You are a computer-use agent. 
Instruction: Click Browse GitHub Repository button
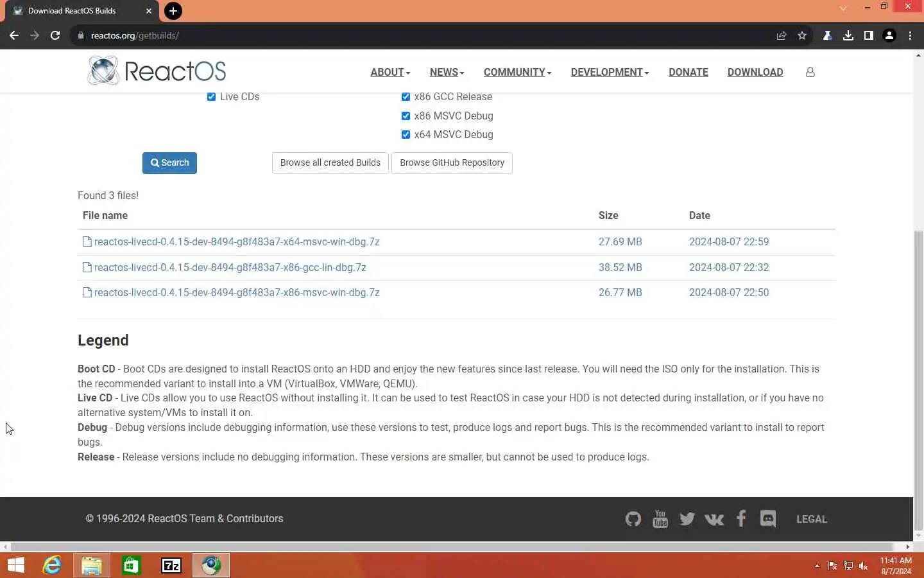point(452,162)
